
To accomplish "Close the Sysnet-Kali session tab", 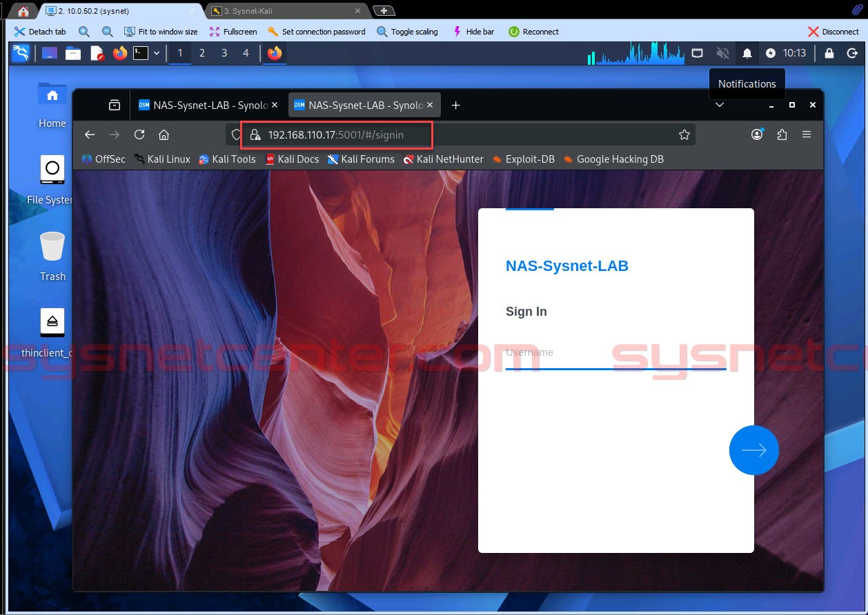I will (x=358, y=11).
